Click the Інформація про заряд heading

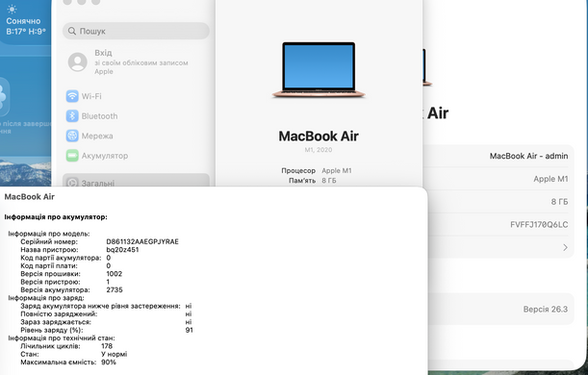(46, 298)
